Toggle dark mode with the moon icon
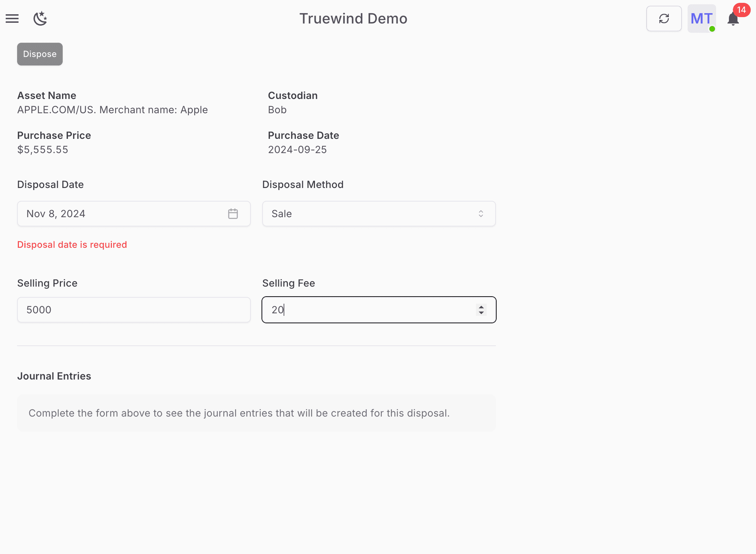 click(x=40, y=19)
